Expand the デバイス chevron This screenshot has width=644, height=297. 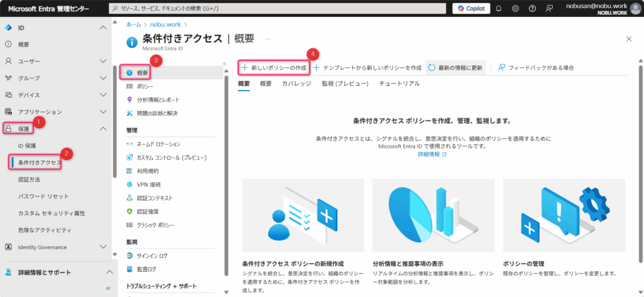pos(104,95)
